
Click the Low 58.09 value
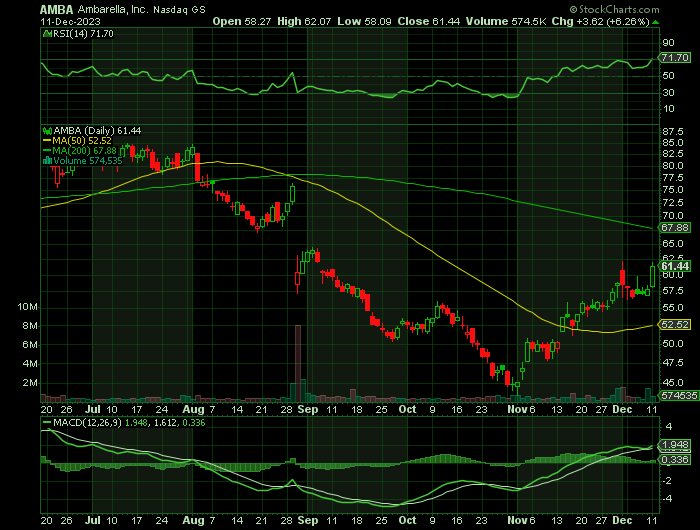click(364, 21)
